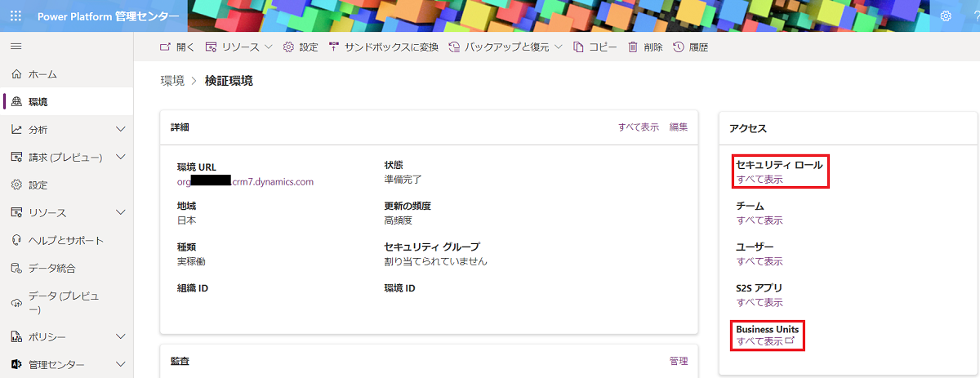
Task: Click すべて表示 under ユーザー
Action: [x=759, y=261]
